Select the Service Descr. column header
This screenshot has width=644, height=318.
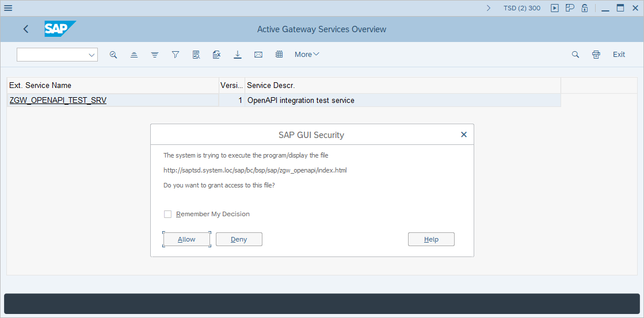403,85
